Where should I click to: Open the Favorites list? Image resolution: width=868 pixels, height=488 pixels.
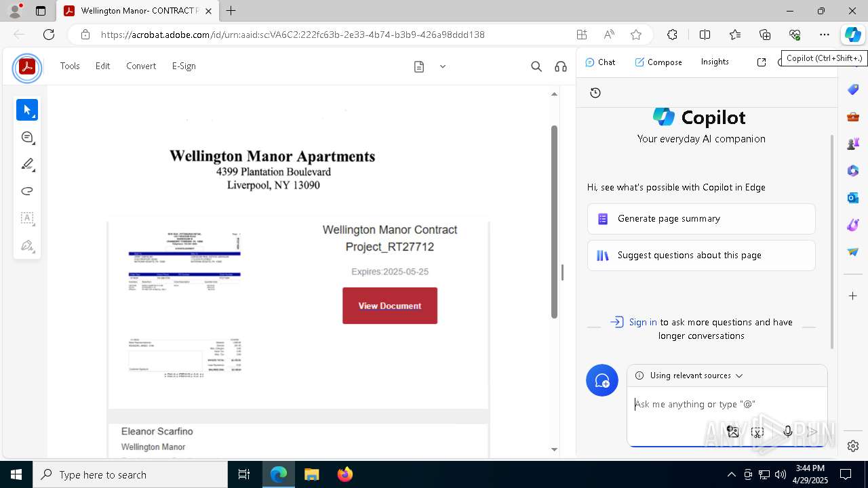click(x=735, y=35)
